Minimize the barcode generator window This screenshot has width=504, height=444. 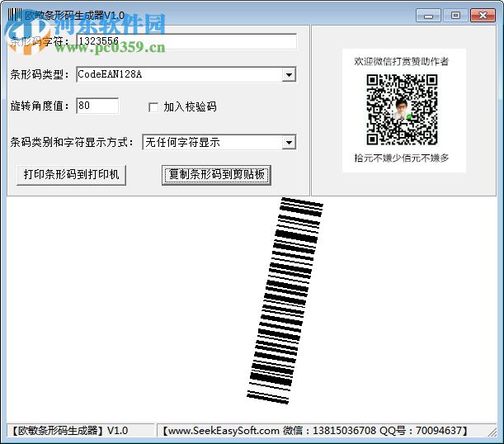pos(428,16)
